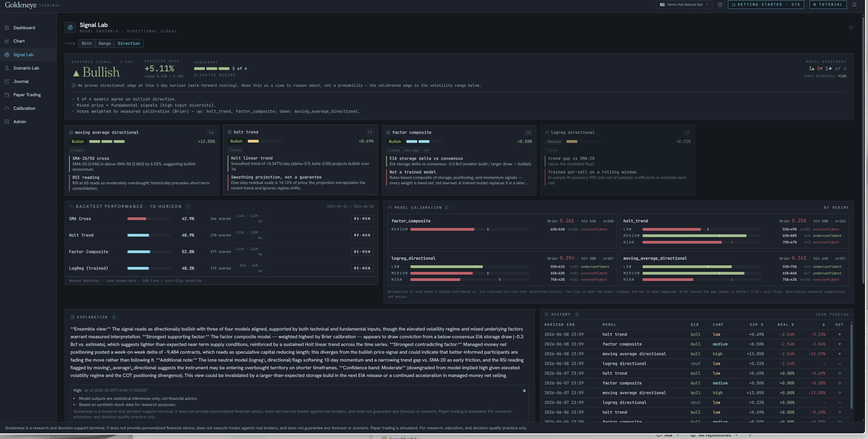Click cot tag on factor composite card

pos(426,150)
